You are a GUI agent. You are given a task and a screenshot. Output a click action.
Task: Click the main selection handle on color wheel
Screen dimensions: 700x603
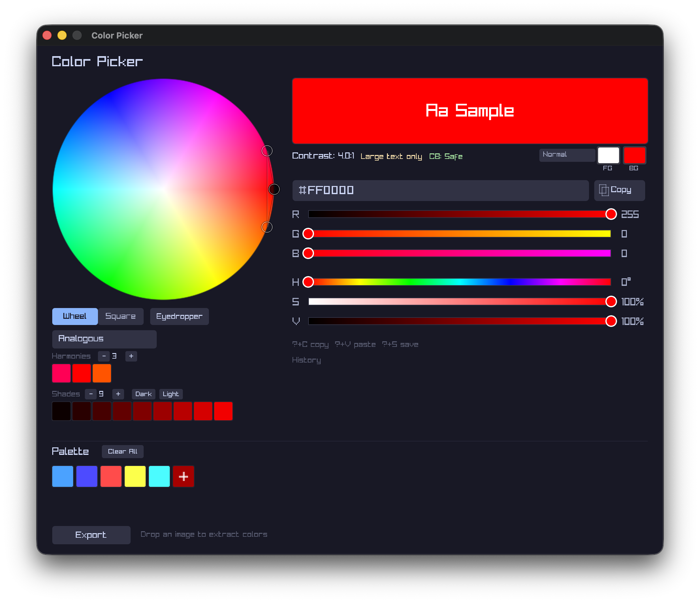pyautogui.click(x=274, y=189)
